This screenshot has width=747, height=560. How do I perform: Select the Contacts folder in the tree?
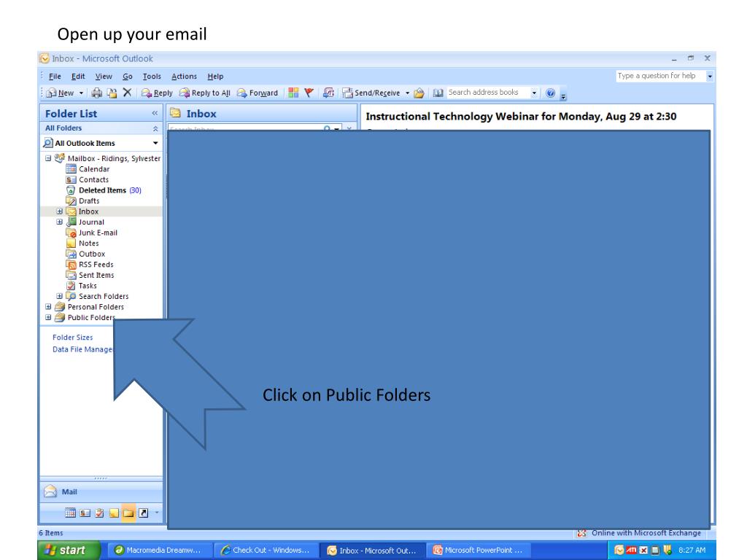[x=94, y=179]
